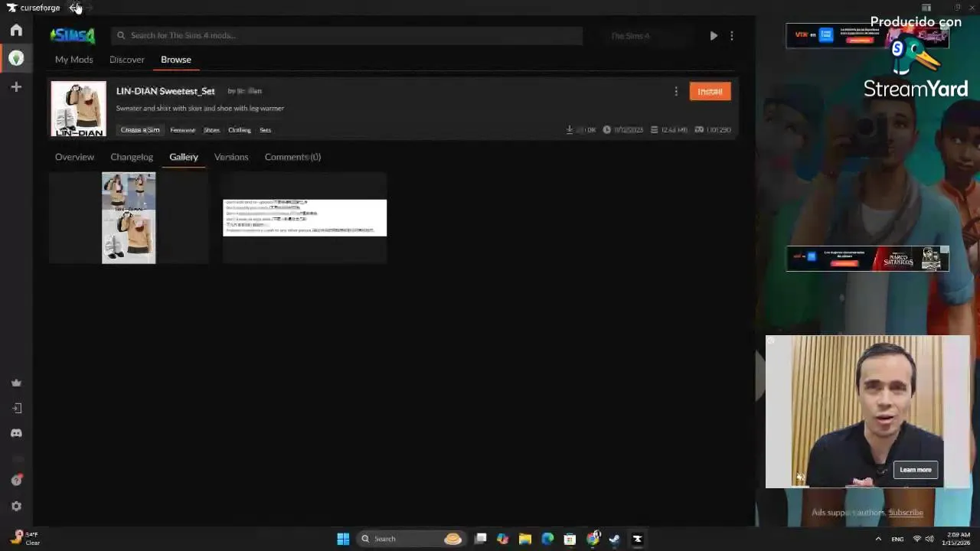
Task: Go to the CurseForge home icon
Action: pos(16,31)
